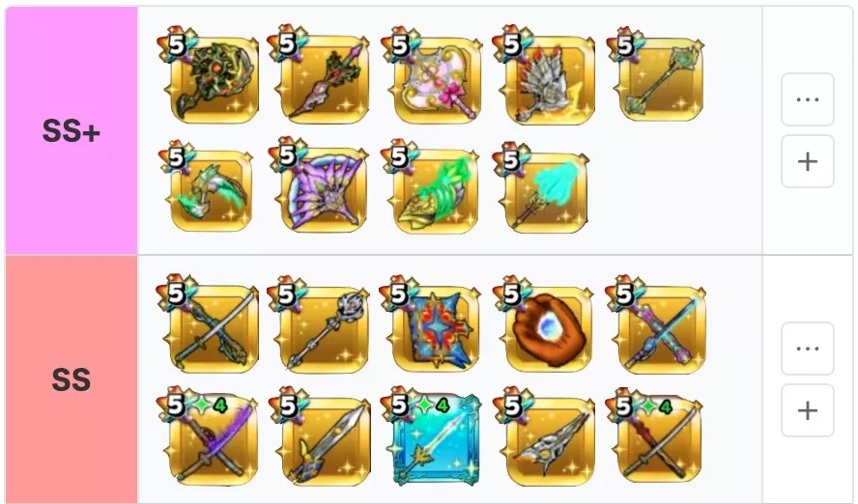The image size is (858, 504).
Task: Open the SS tier options menu
Action: click(x=807, y=349)
